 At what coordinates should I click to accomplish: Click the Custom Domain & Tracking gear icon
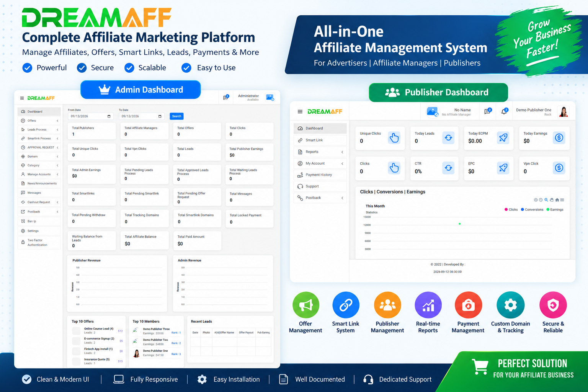(510, 305)
